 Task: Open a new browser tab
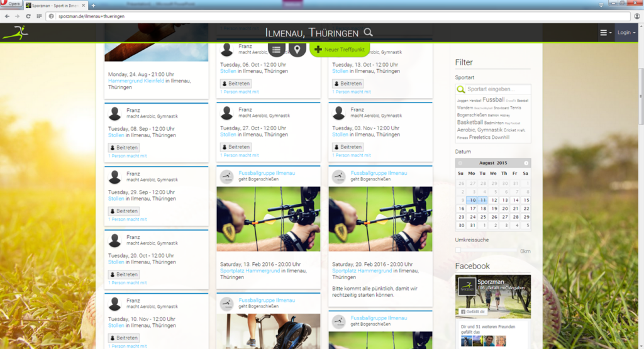(x=93, y=5)
